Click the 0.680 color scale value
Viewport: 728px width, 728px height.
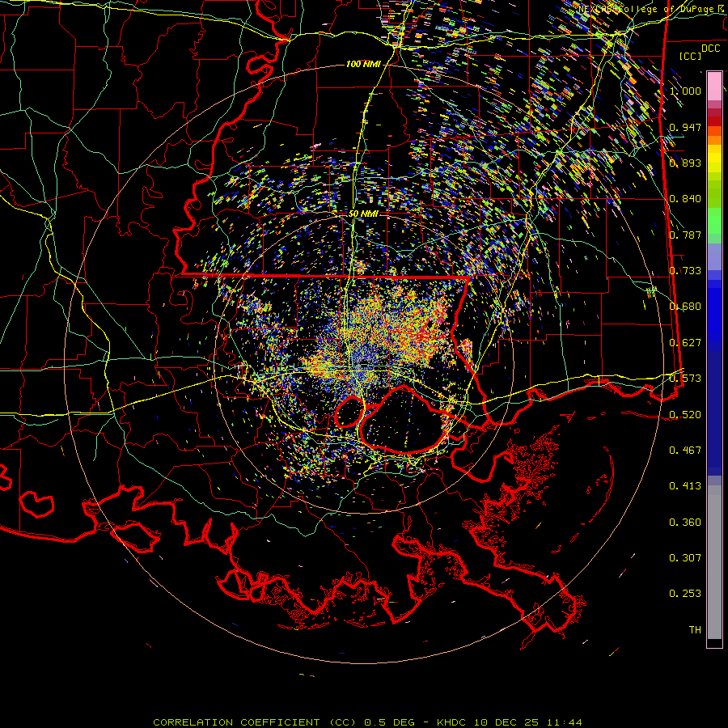click(x=685, y=307)
